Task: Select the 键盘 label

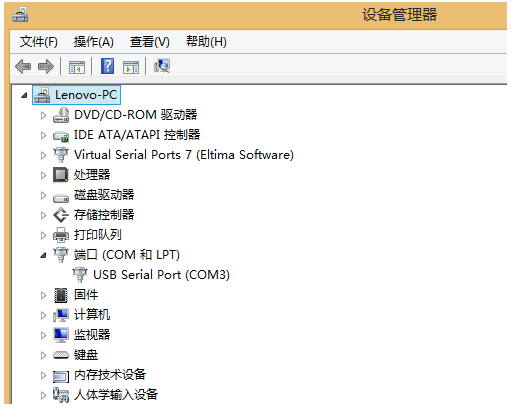Action: point(86,355)
